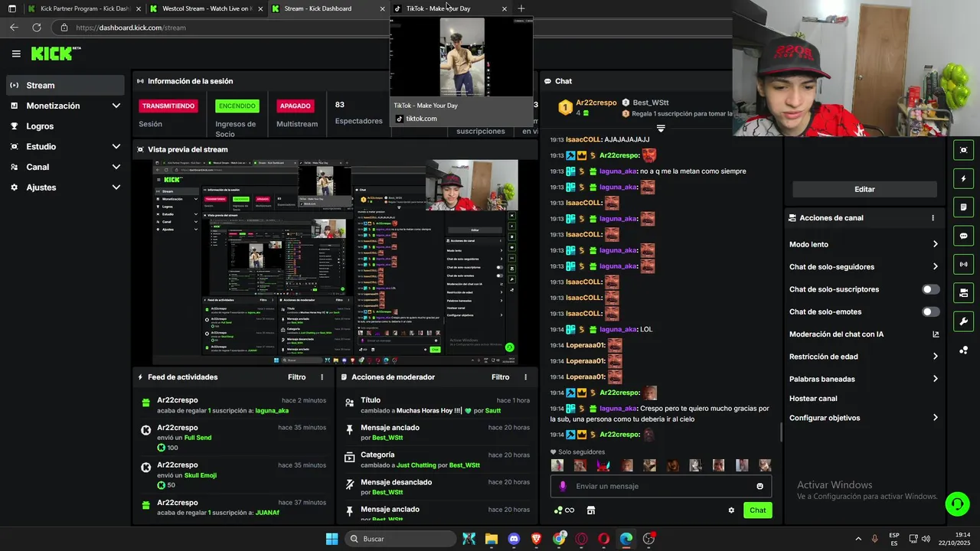
Task: Open the wrench tools icon in right rail
Action: 963,321
